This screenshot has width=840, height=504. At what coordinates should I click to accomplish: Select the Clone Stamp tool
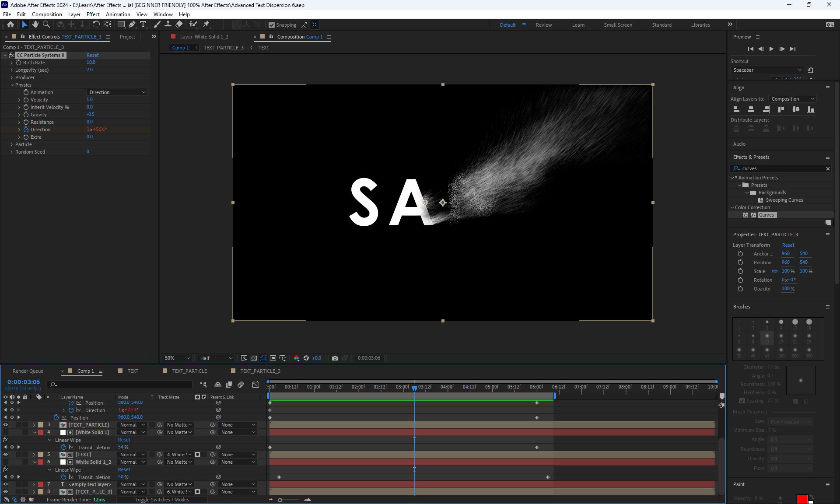(x=168, y=24)
